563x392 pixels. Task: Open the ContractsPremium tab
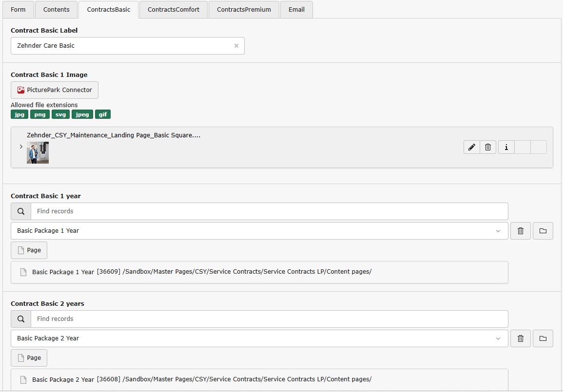244,10
